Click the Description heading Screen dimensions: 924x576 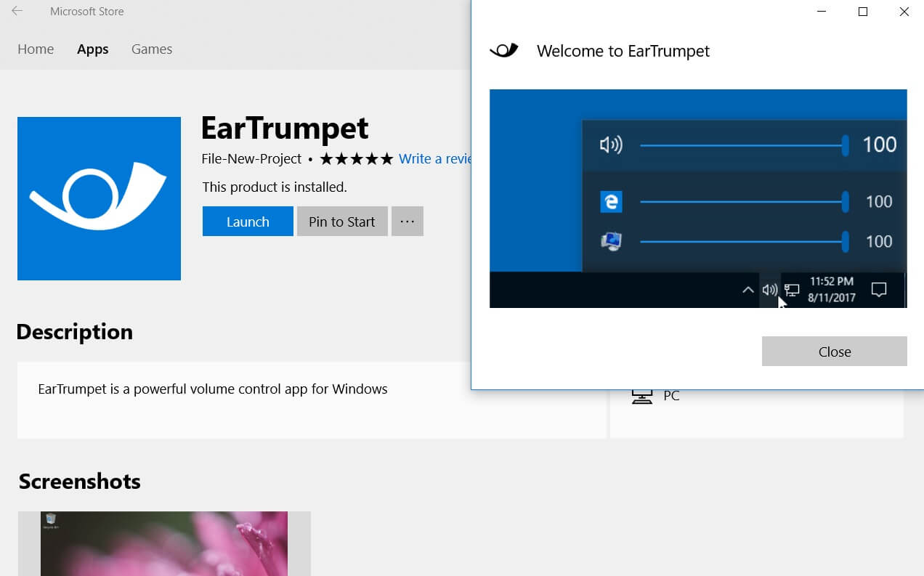74,332
